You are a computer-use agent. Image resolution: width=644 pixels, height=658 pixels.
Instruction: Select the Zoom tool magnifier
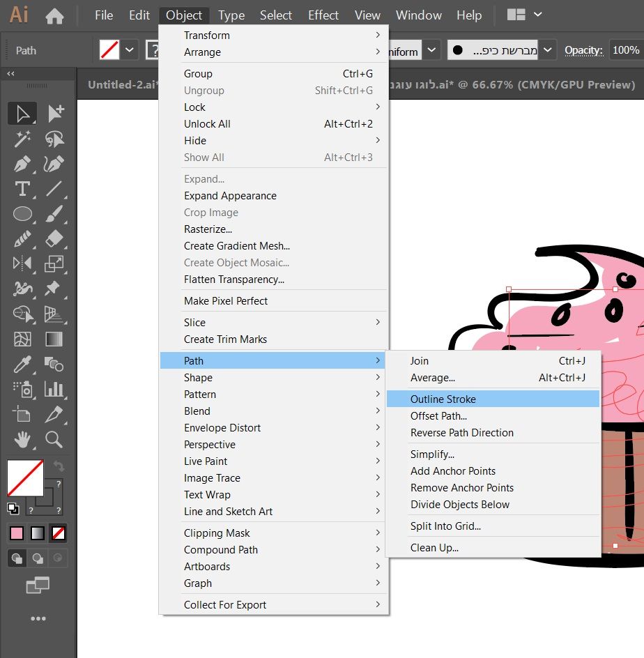coord(54,439)
